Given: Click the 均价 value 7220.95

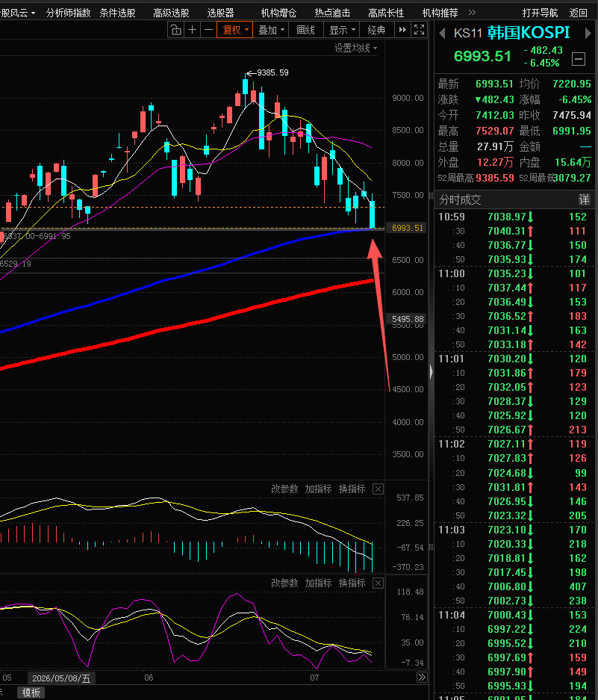Looking at the screenshot, I should 572,84.
